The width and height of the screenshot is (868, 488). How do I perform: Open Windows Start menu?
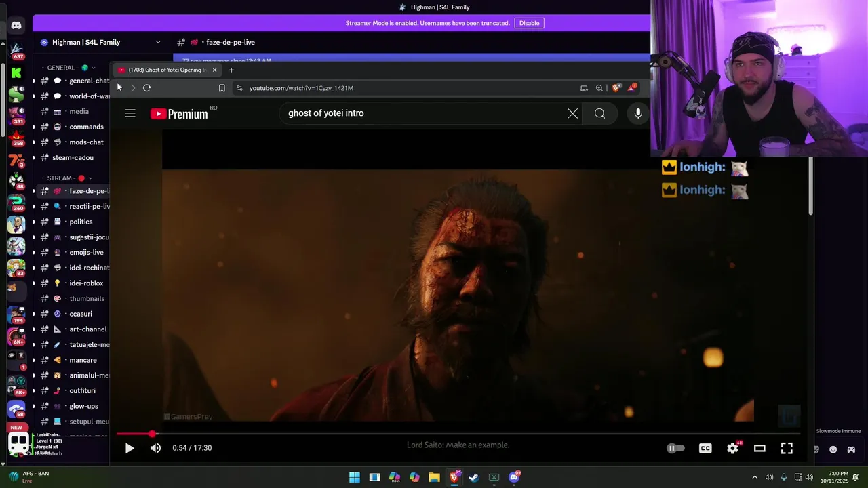coord(355,477)
